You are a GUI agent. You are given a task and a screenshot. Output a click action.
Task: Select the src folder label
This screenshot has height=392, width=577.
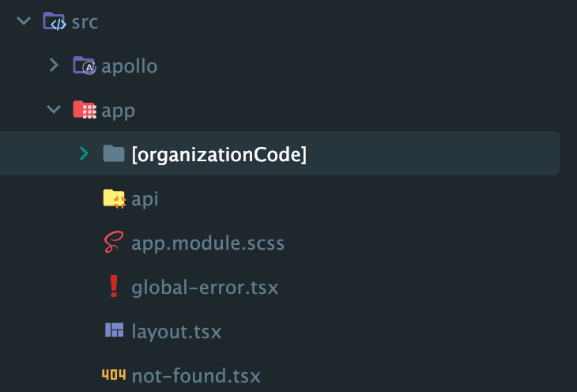[85, 22]
